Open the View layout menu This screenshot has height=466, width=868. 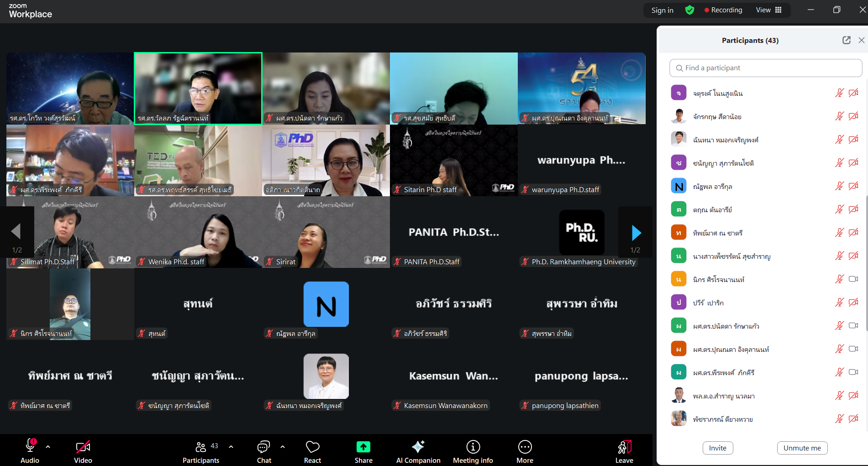(x=768, y=10)
